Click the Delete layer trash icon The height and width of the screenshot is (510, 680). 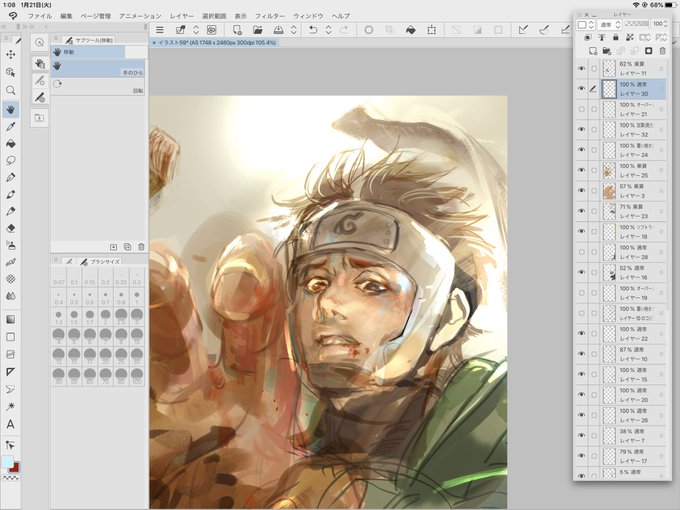click(x=662, y=51)
